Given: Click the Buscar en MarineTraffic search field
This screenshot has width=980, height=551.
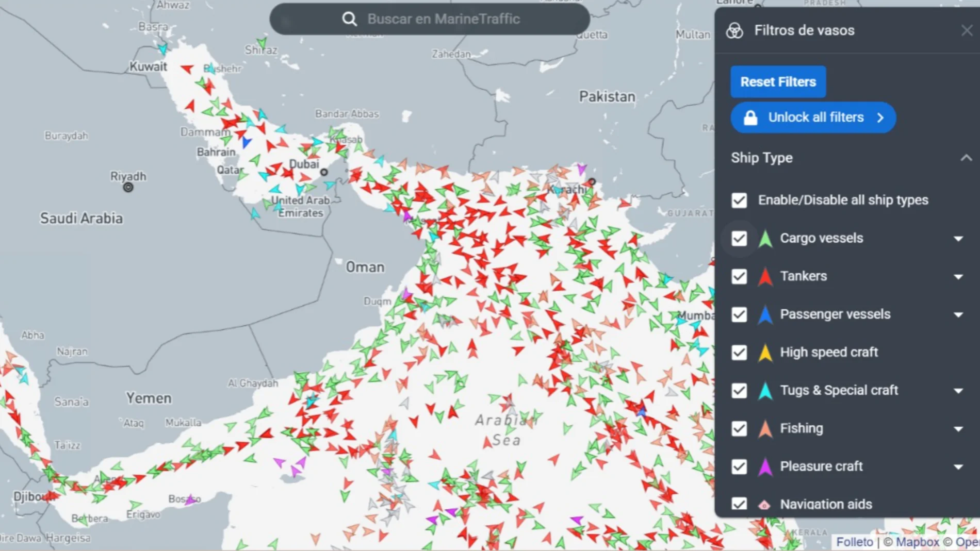Looking at the screenshot, I should (x=444, y=19).
